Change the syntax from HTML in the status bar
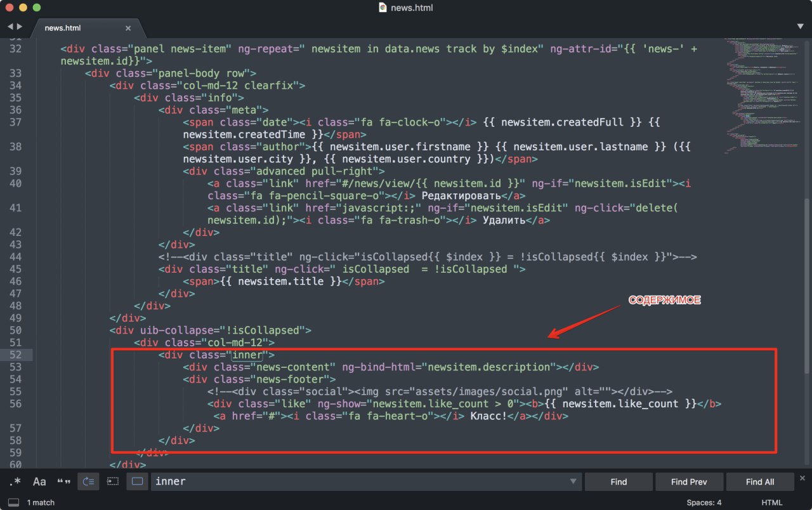Viewport: 812px width, 510px height. [772, 502]
